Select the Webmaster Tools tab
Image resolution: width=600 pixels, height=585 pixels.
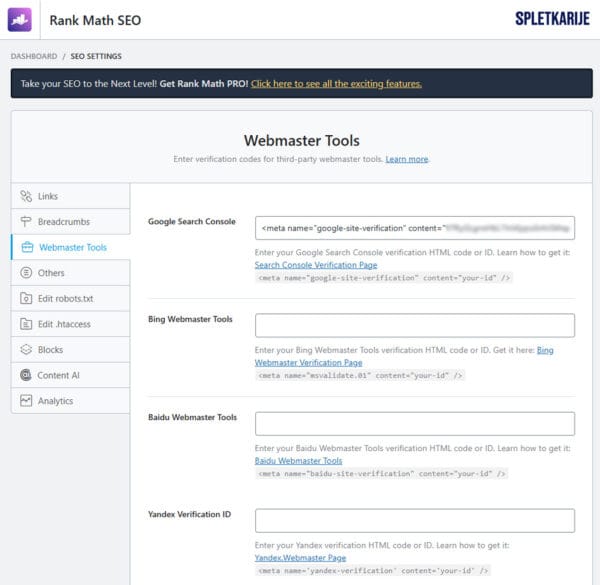click(71, 247)
